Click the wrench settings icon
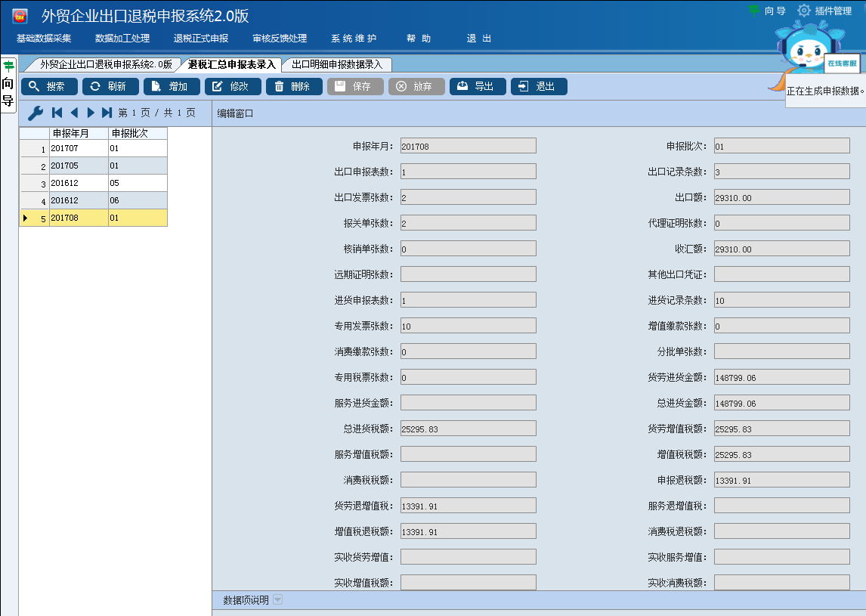866x616 pixels. pos(35,113)
